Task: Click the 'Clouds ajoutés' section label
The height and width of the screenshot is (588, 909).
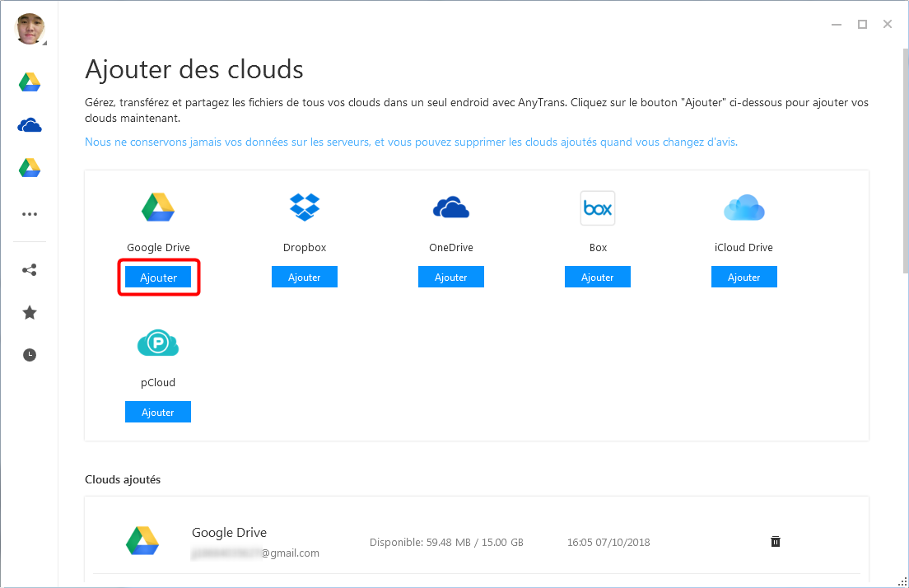Action: (x=123, y=479)
